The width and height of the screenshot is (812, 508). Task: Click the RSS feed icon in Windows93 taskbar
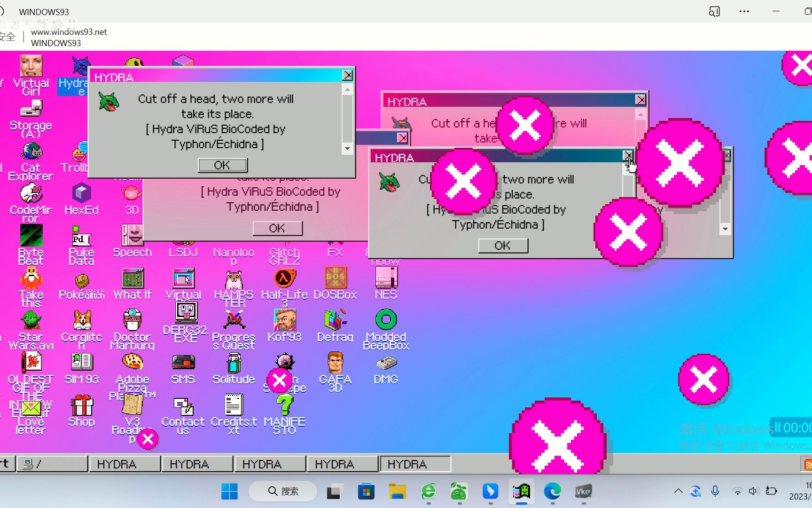pos(808,465)
